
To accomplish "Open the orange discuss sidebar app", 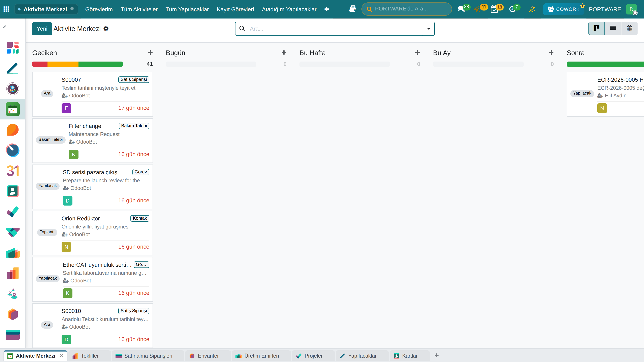I will click(12, 130).
